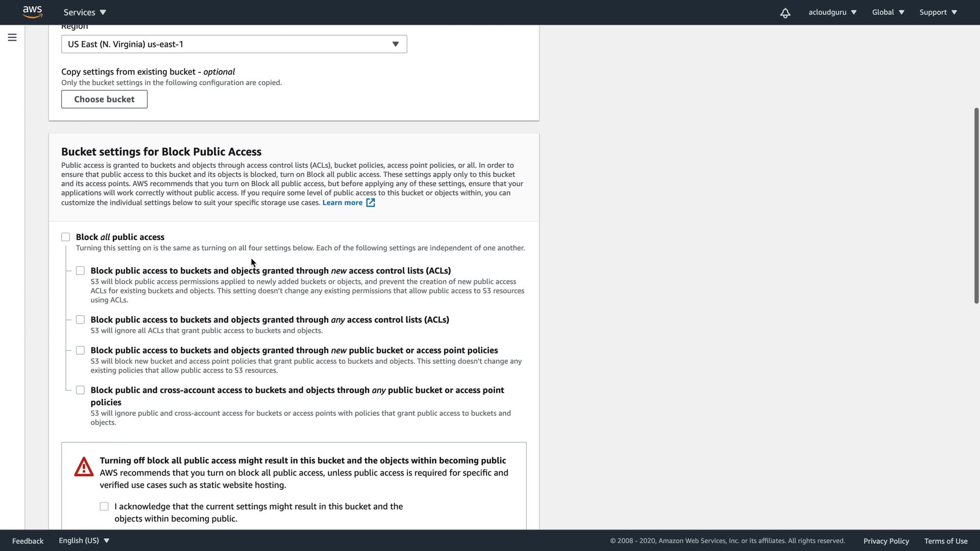980x551 pixels.
Task: Check block access through new ACLs
Action: pyautogui.click(x=80, y=271)
